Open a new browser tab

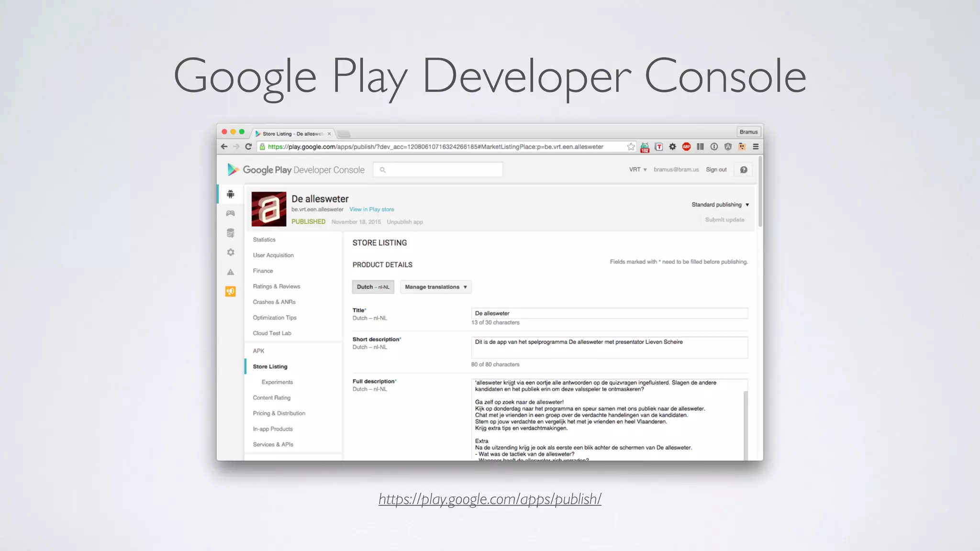coord(344,134)
